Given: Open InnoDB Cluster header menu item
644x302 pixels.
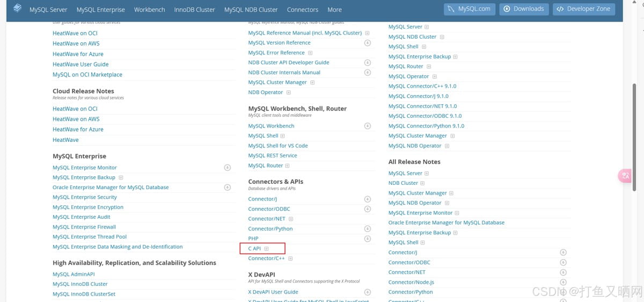Looking at the screenshot, I should pos(194,9).
